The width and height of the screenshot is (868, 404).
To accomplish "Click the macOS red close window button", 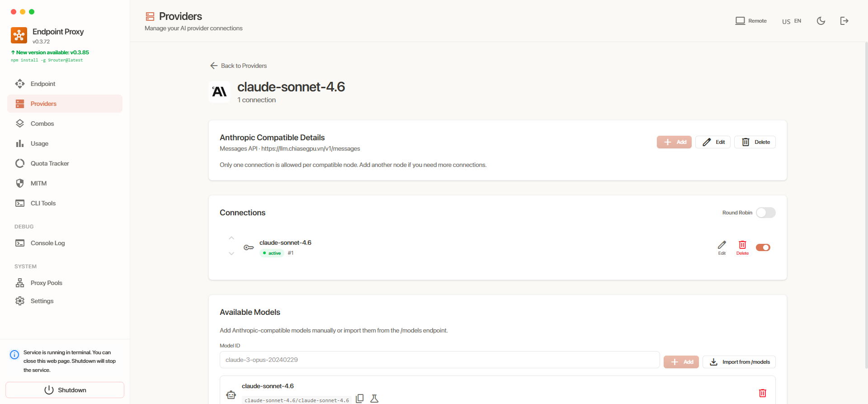I will 14,12.
